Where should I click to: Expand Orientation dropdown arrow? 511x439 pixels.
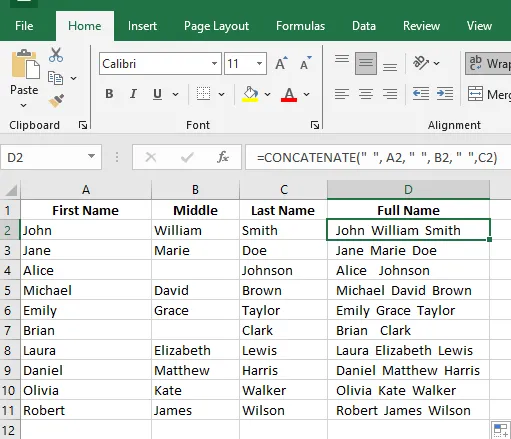coord(437,63)
